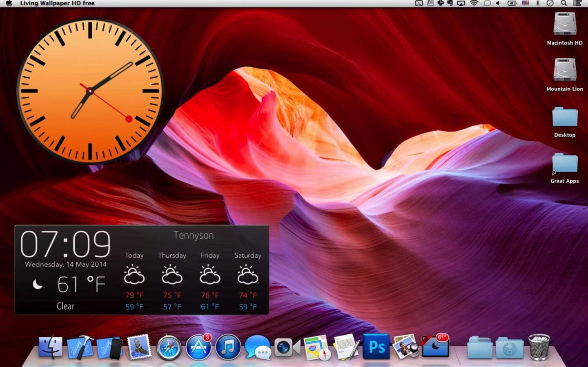Select the Macintosh HD drive icon

(565, 24)
